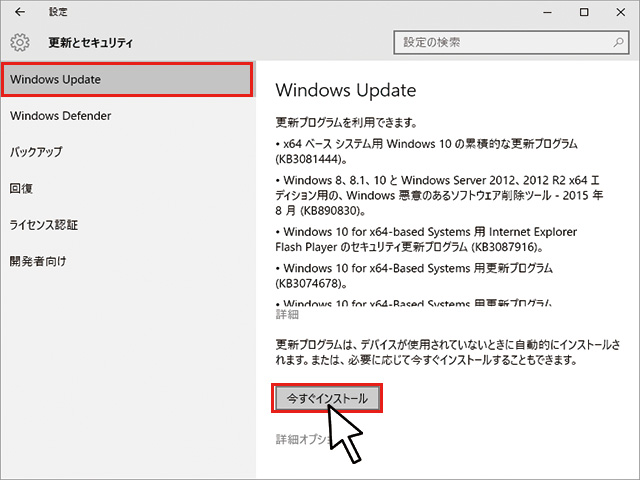Open the バックアップ section
Image resolution: width=640 pixels, height=480 pixels.
coord(36,152)
